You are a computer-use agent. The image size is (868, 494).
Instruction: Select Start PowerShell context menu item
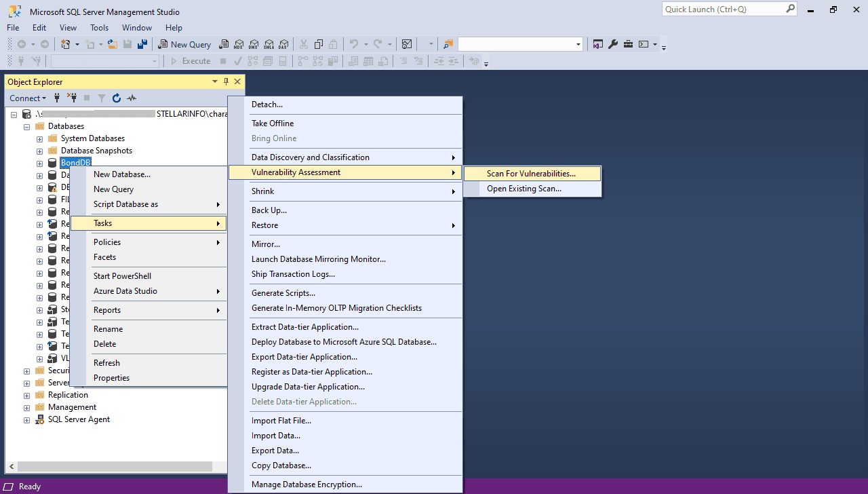click(x=149, y=276)
